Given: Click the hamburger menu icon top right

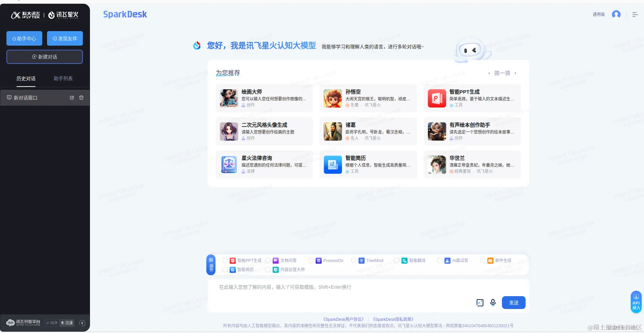Looking at the screenshot, I should click(x=636, y=14).
